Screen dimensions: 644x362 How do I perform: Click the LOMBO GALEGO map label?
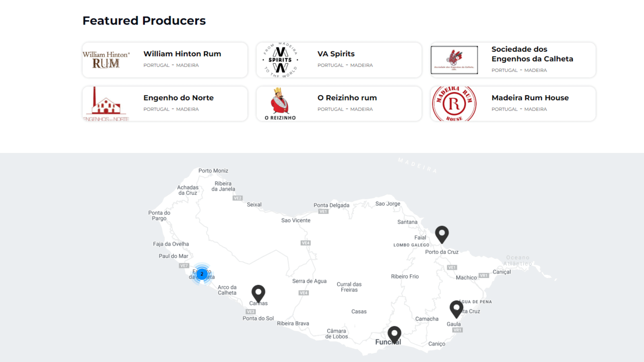point(411,245)
